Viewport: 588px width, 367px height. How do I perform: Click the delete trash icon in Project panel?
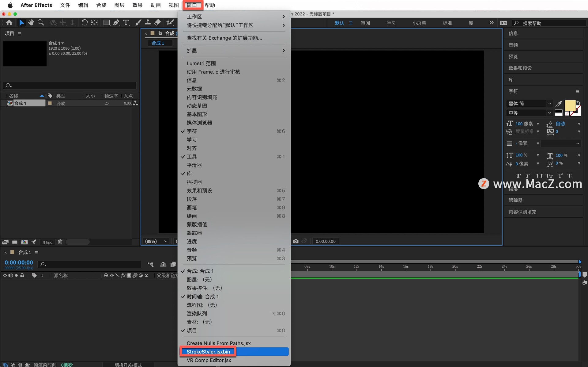point(60,242)
